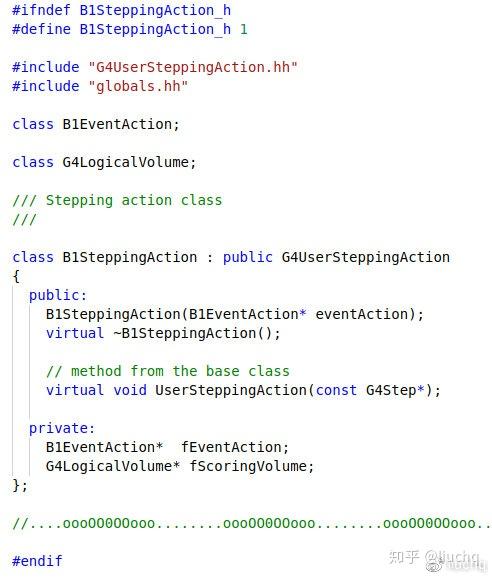
Task: Click the opening brace of the class
Action: pos(16,276)
